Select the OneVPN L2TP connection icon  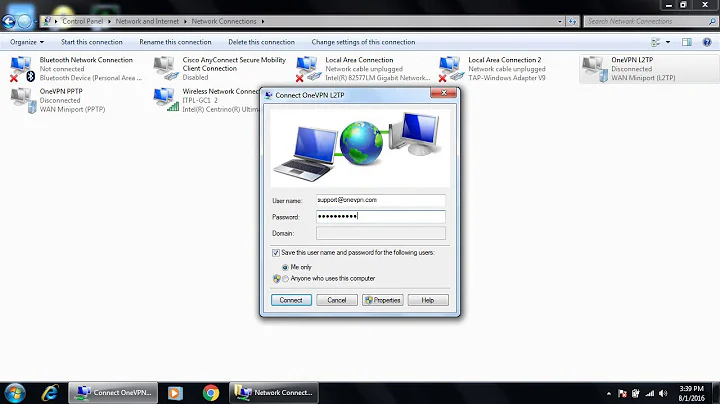click(x=594, y=69)
